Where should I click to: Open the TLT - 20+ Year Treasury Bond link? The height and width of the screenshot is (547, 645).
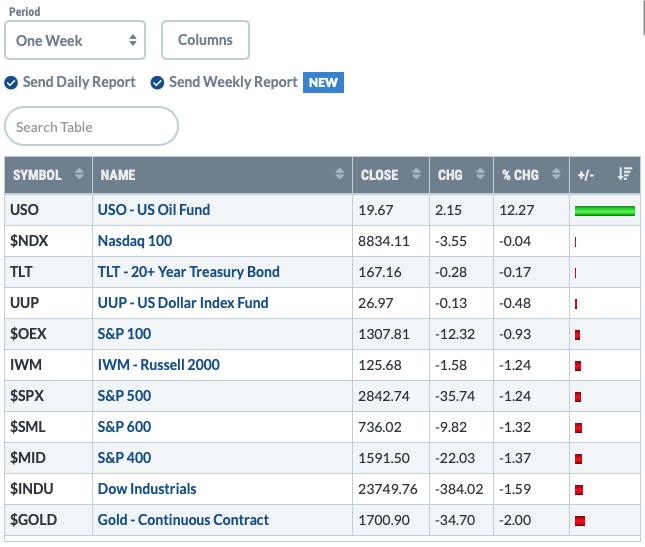pos(188,272)
